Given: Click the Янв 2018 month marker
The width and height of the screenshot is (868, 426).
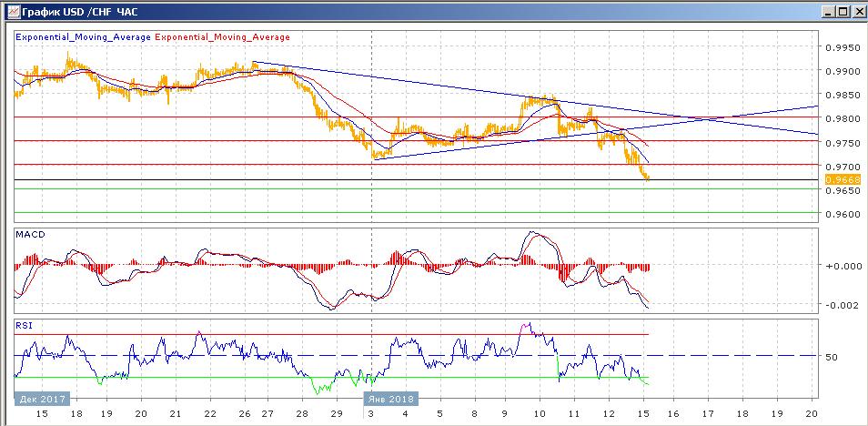Looking at the screenshot, I should pyautogui.click(x=392, y=399).
